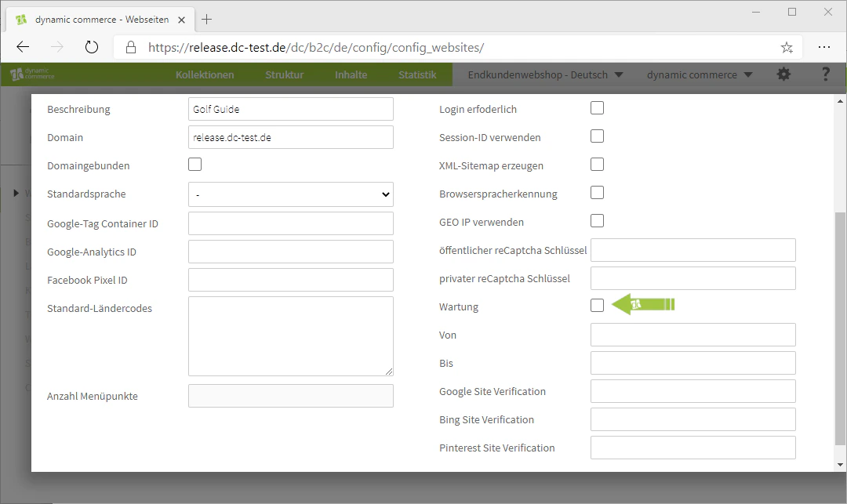Click privater reCaptcha Schlüssel field
The image size is (847, 504).
click(693, 278)
